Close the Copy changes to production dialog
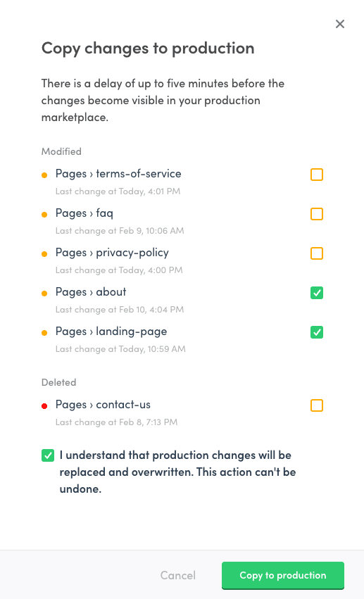 (x=340, y=24)
